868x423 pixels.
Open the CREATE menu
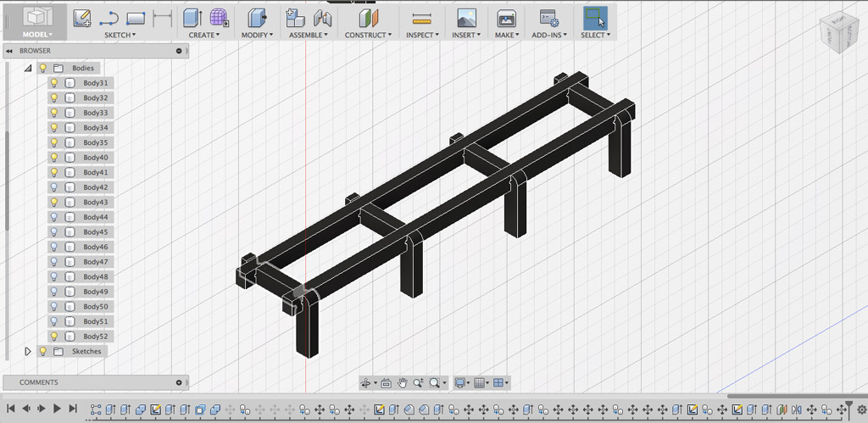[x=203, y=35]
